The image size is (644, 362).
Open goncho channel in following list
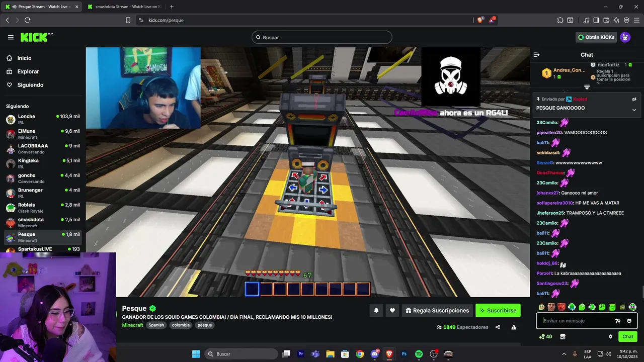click(42, 178)
